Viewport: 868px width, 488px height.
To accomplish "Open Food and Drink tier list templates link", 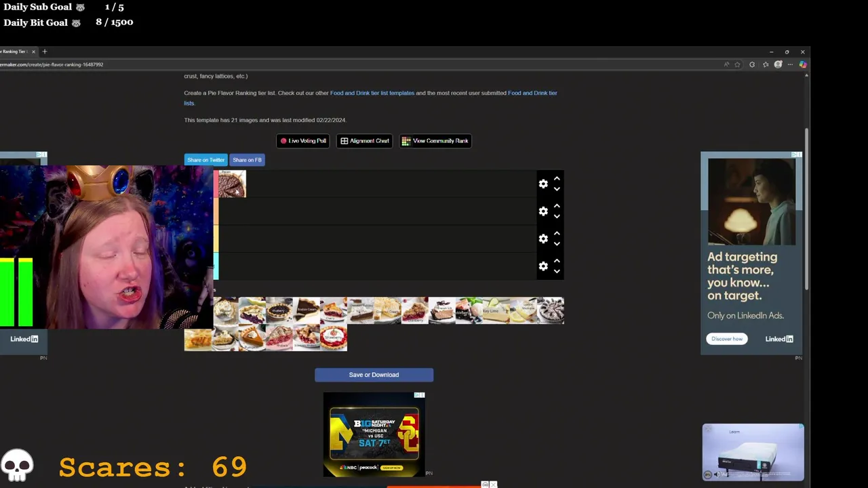I will (372, 93).
